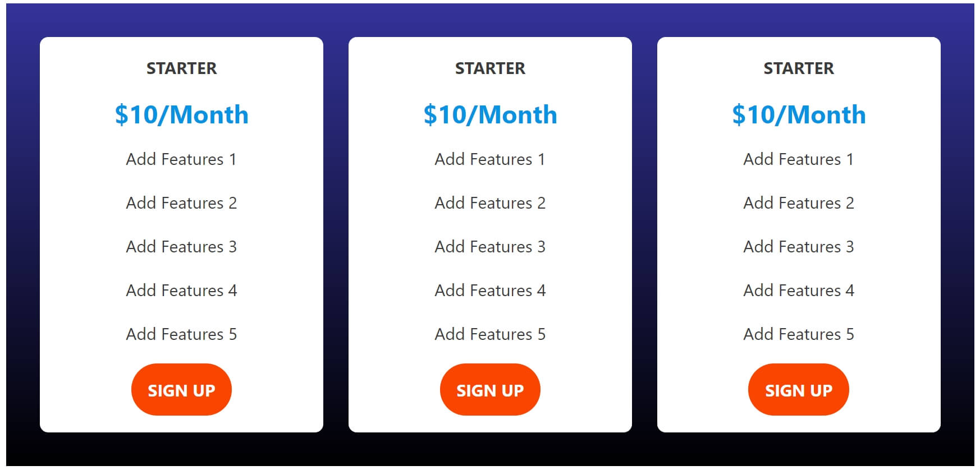Screen dimensions: 980x470
Task: Select Add Features 4 in the middle card
Action: click(x=490, y=291)
